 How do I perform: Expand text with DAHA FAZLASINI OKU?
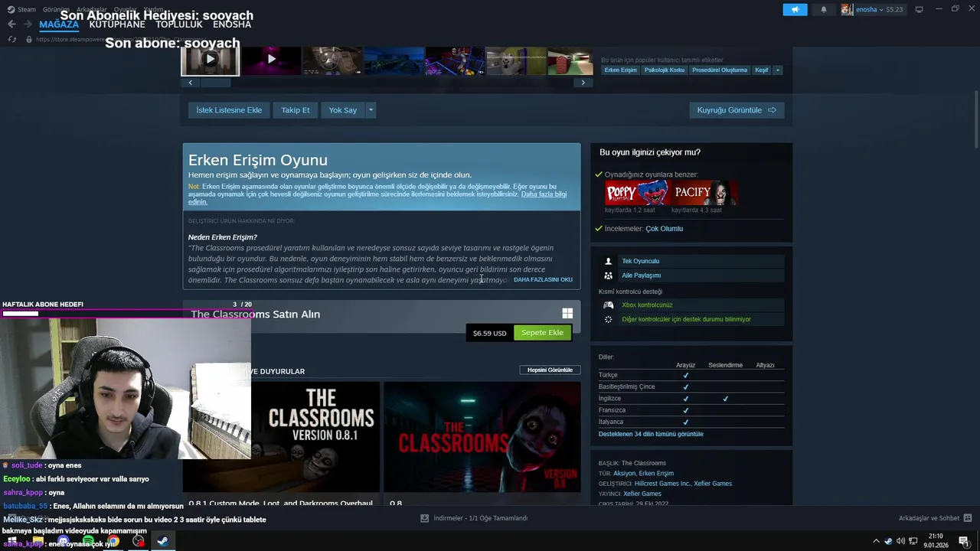tap(543, 279)
